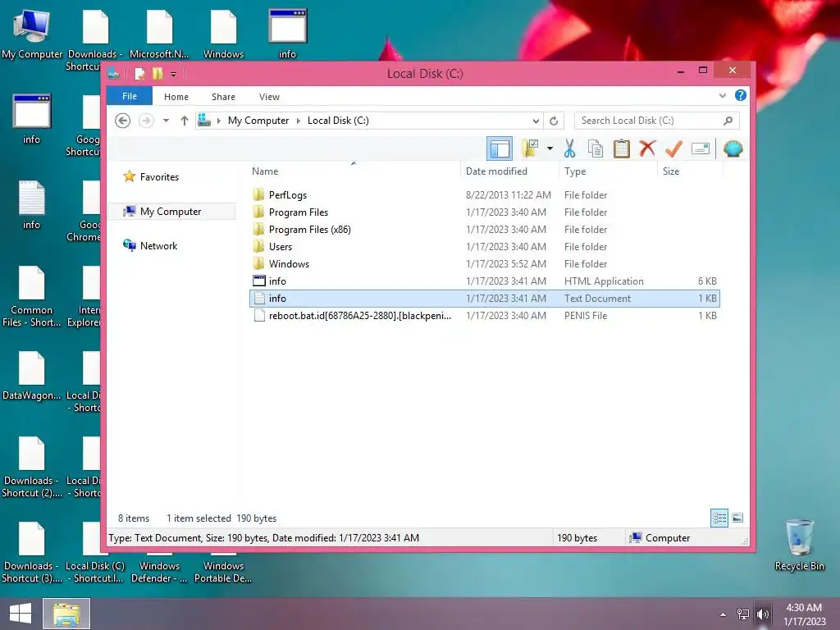
Task: Select the Windows Portable De... desktop icon
Action: [x=223, y=572]
